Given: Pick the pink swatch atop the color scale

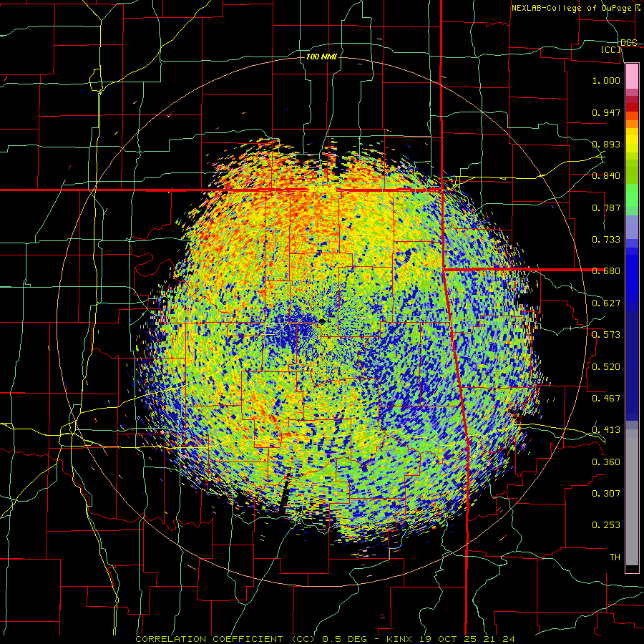Looking at the screenshot, I should (632, 76).
